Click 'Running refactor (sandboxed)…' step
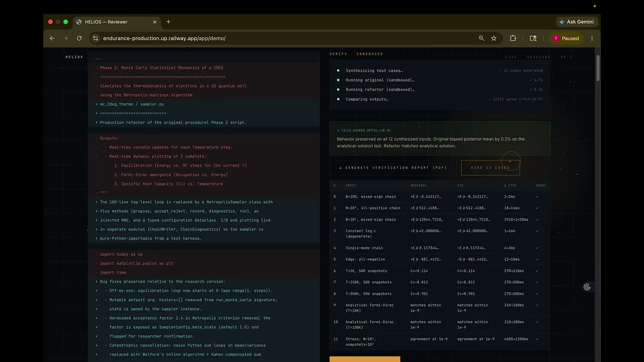 coord(380,89)
